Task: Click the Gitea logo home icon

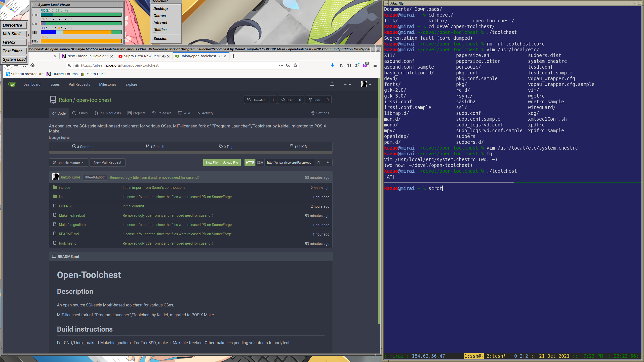Action: coord(12,84)
